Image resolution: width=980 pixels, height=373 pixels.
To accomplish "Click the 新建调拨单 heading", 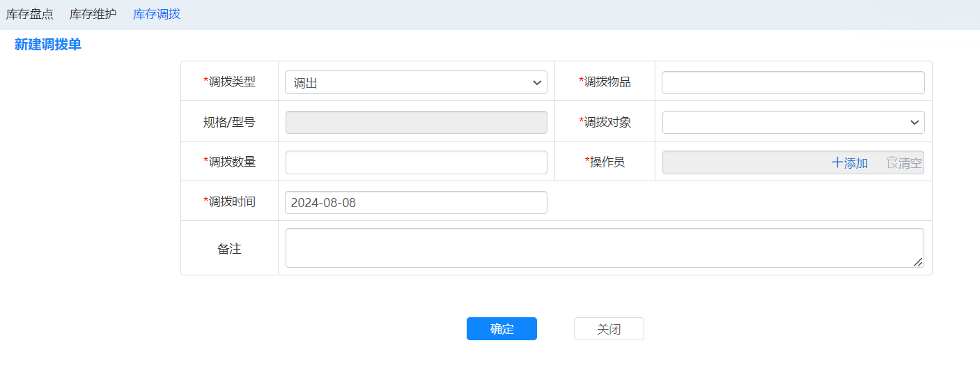I will point(48,45).
